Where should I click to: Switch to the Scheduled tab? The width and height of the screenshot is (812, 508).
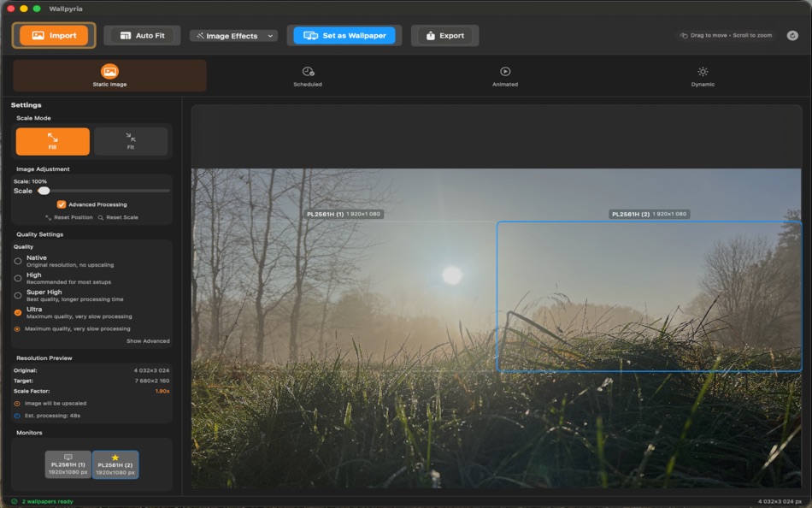(308, 75)
